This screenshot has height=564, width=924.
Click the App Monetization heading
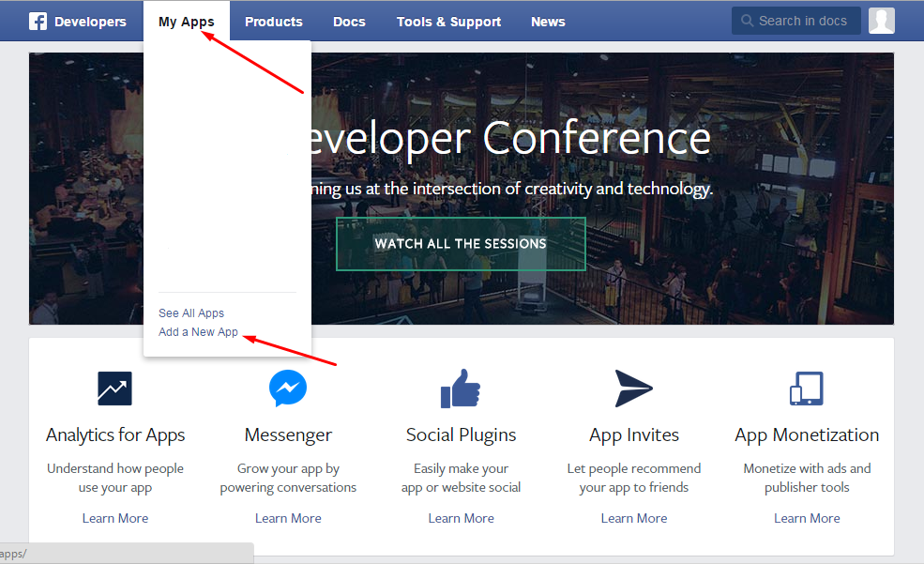tap(807, 434)
